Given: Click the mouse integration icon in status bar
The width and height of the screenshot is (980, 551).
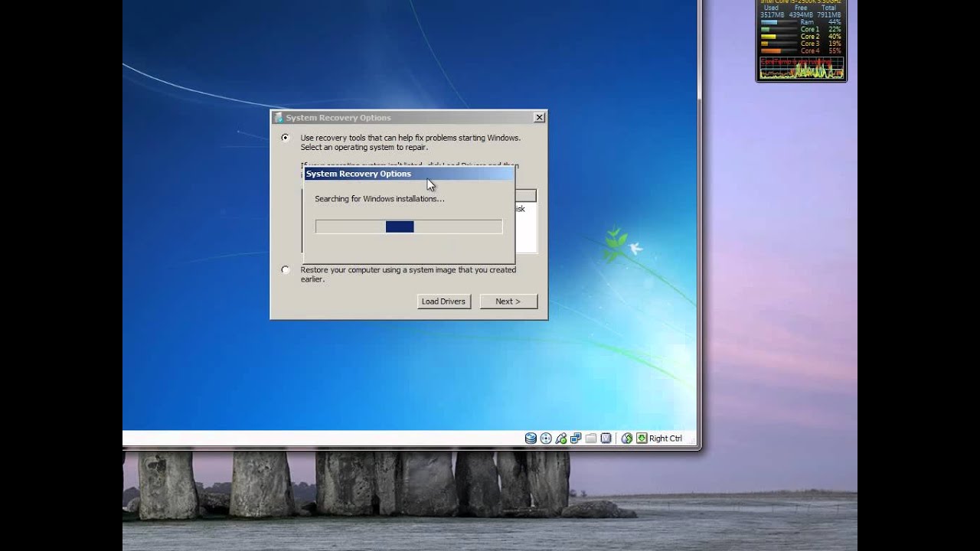Looking at the screenshot, I should (x=627, y=439).
